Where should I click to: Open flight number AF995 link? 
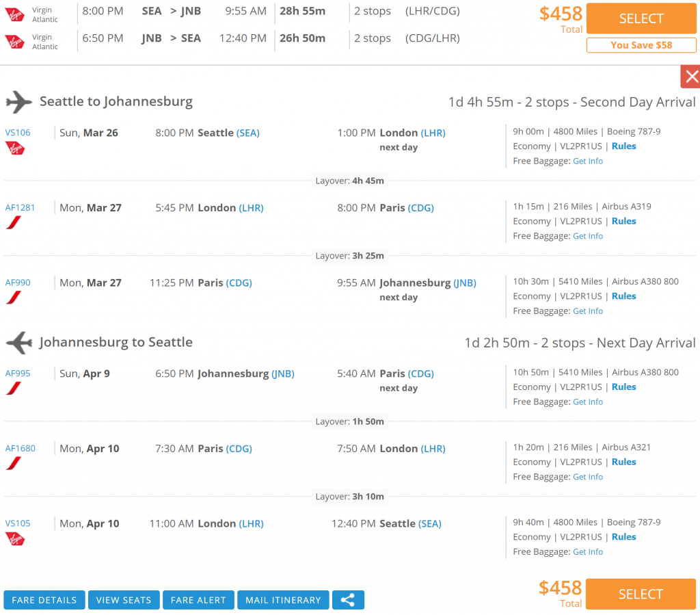click(18, 374)
